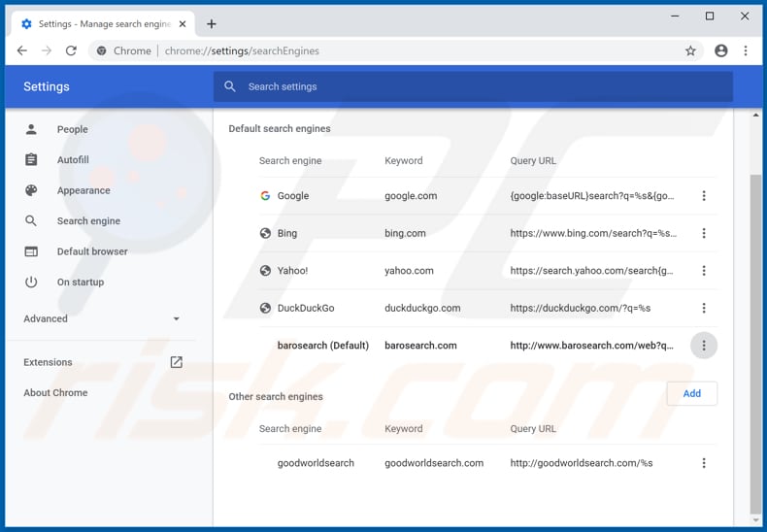
Task: Open Extensions via external link icon
Action: (x=176, y=362)
